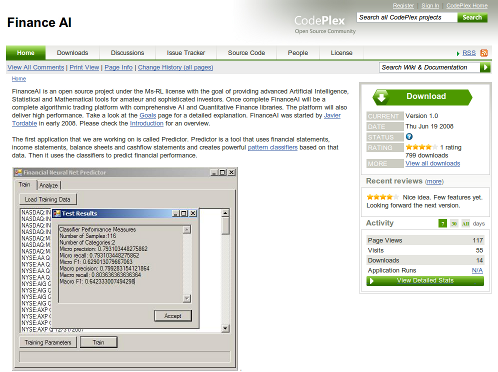Click the Test Results window title icon
This screenshot has width=498, height=372.
click(x=57, y=213)
